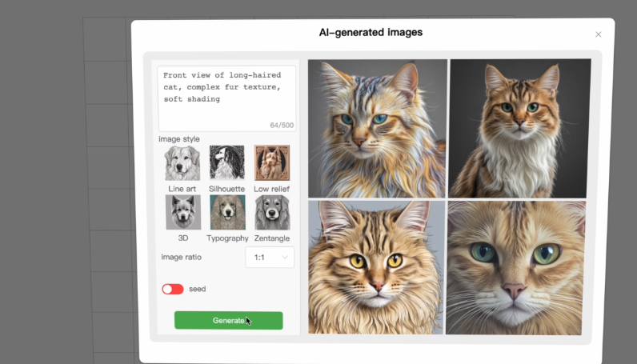Open the image ratio 1:1 dropdown
637x364 pixels.
pos(270,257)
